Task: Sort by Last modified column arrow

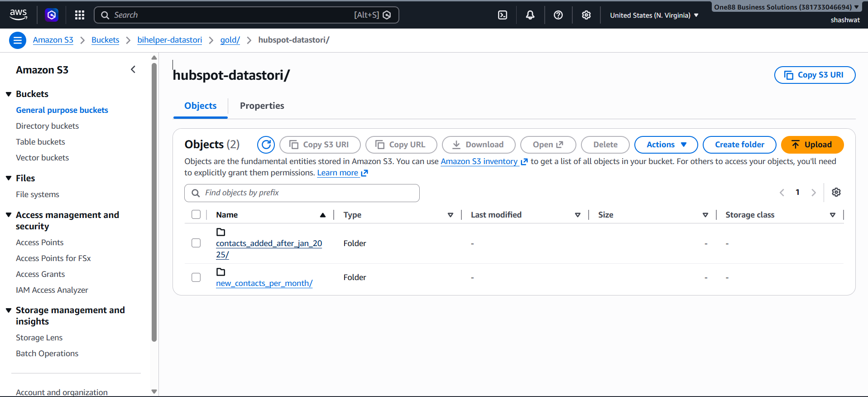Action: [x=578, y=215]
